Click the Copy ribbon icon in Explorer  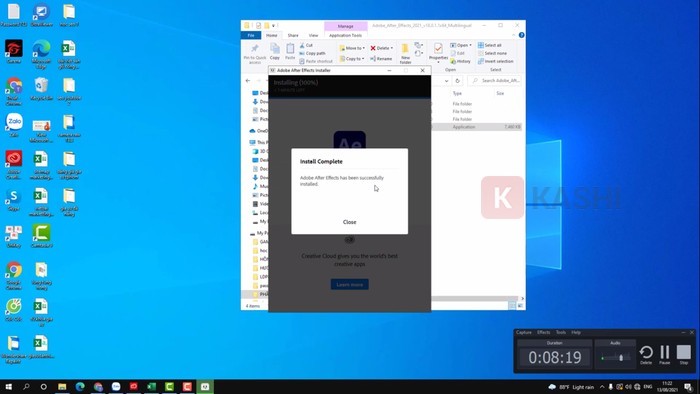(x=275, y=51)
